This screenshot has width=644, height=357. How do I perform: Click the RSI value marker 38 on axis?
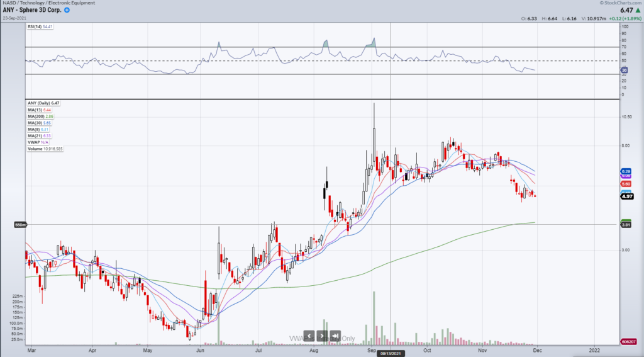point(625,71)
